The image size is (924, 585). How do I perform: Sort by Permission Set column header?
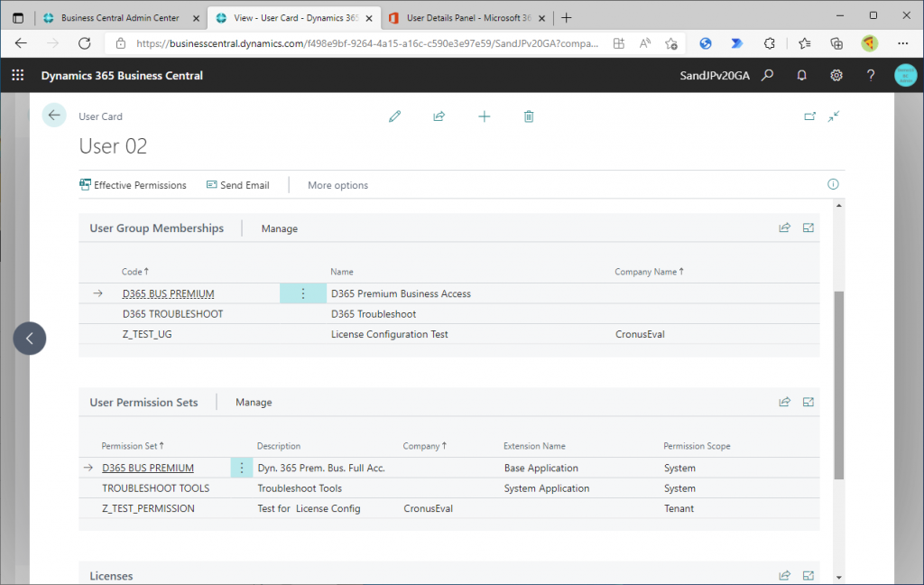tap(133, 446)
